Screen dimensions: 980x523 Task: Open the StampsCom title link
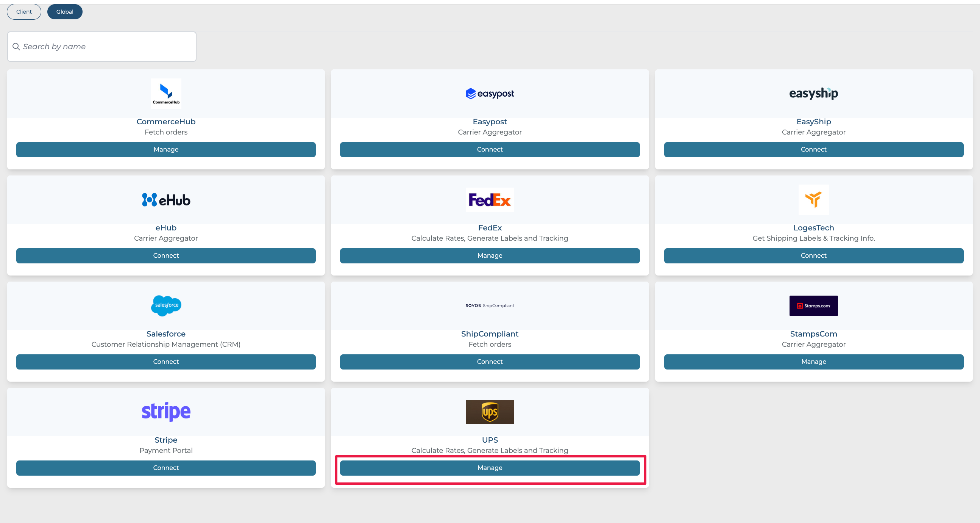point(813,334)
